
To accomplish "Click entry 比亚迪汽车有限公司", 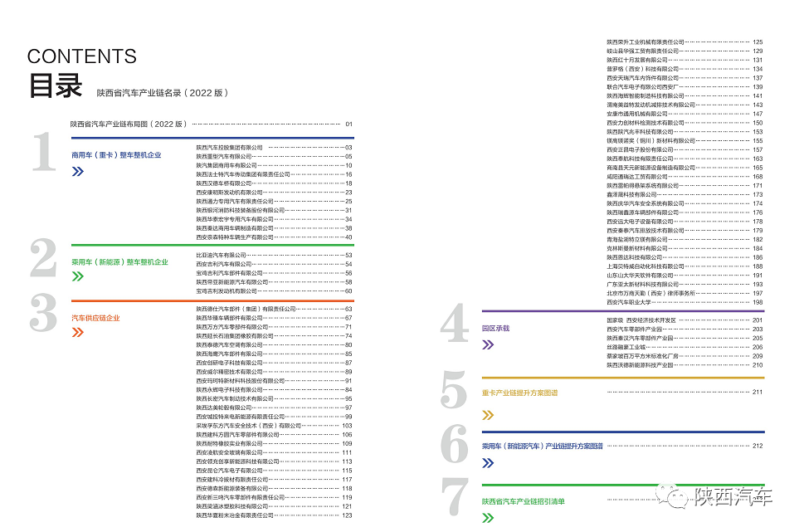I will (x=222, y=255).
